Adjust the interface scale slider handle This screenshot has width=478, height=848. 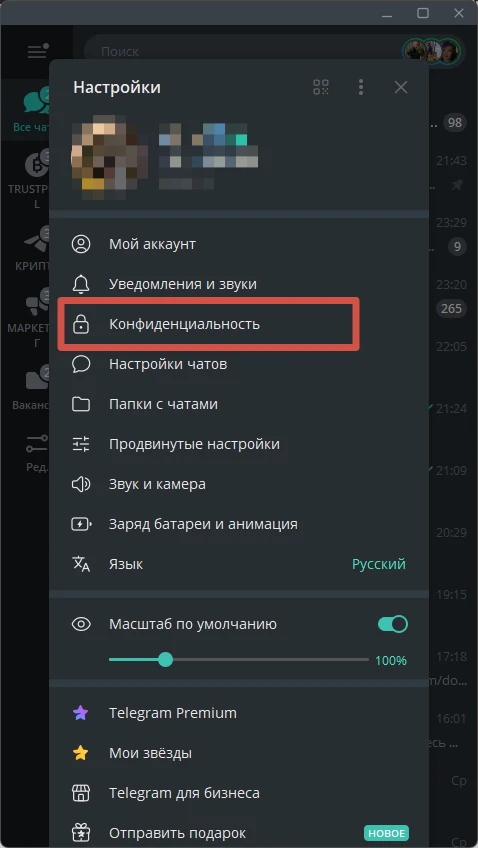pos(165,660)
